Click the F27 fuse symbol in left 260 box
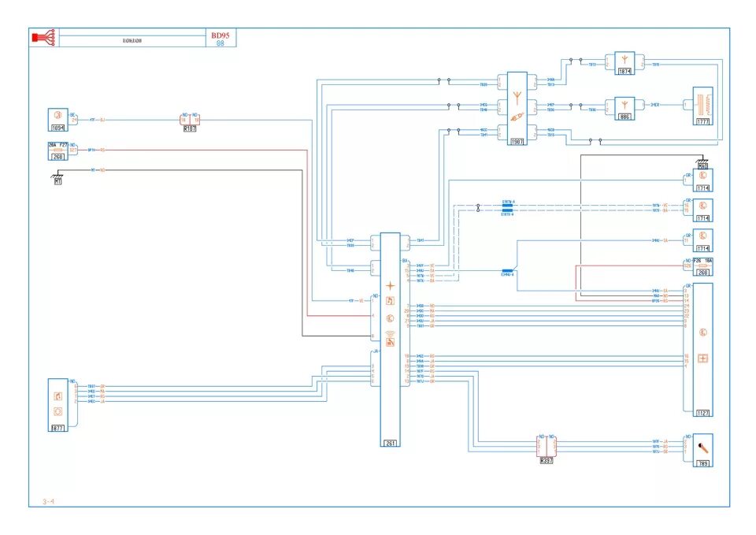Image resolution: width=756 pixels, height=535 pixels. [x=57, y=150]
